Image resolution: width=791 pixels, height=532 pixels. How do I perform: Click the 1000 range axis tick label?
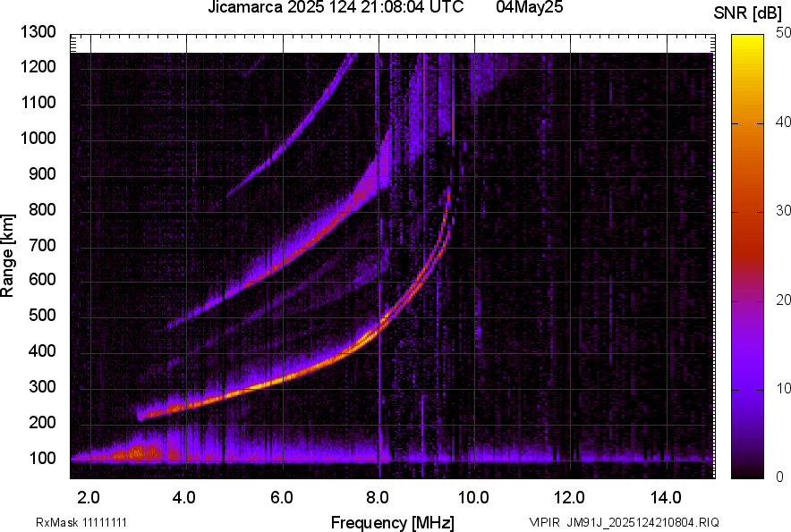click(38, 138)
